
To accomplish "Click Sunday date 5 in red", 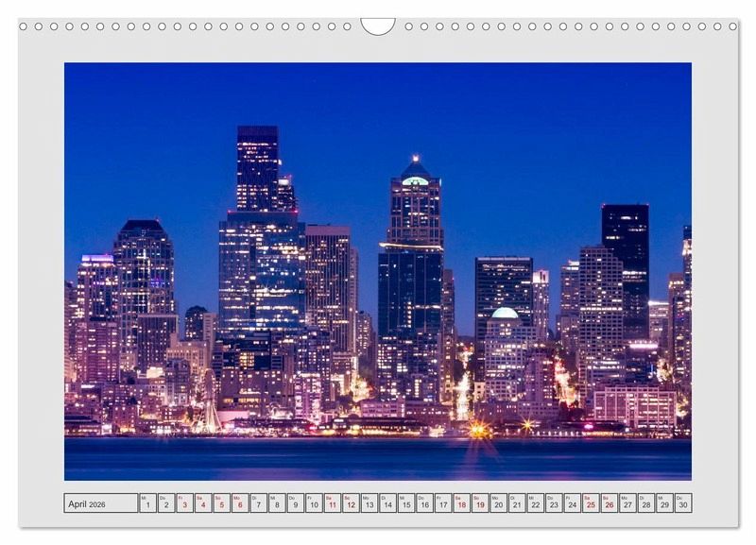I will pos(222,503).
